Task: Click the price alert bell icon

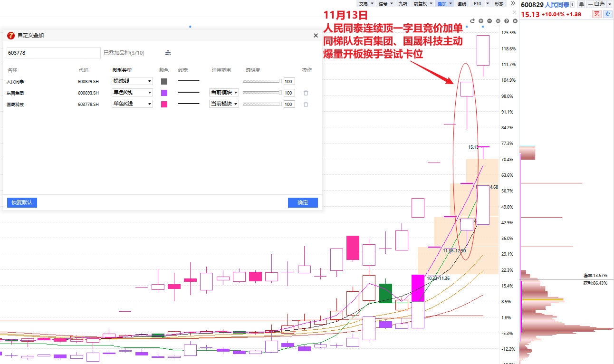Action: pyautogui.click(x=581, y=4)
